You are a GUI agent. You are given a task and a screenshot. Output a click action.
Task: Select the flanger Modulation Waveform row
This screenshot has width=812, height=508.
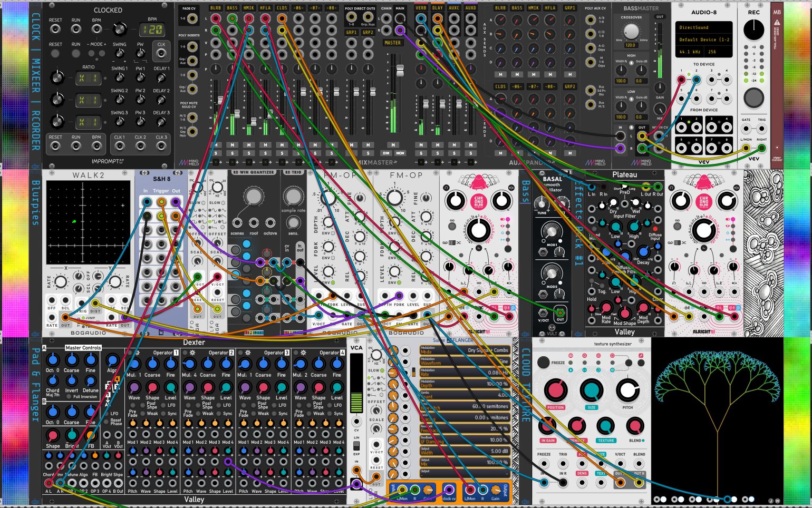(465, 362)
